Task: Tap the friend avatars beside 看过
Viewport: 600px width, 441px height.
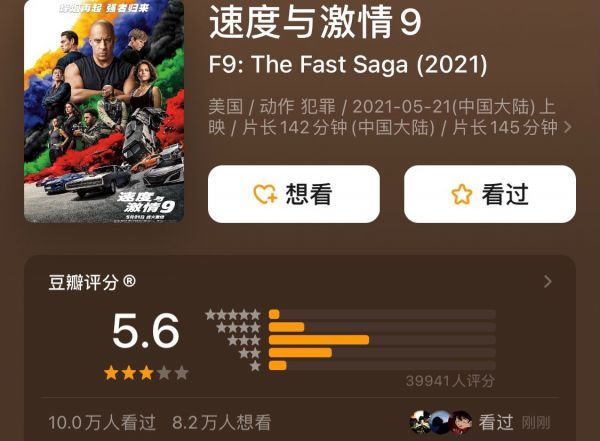Action: click(441, 422)
